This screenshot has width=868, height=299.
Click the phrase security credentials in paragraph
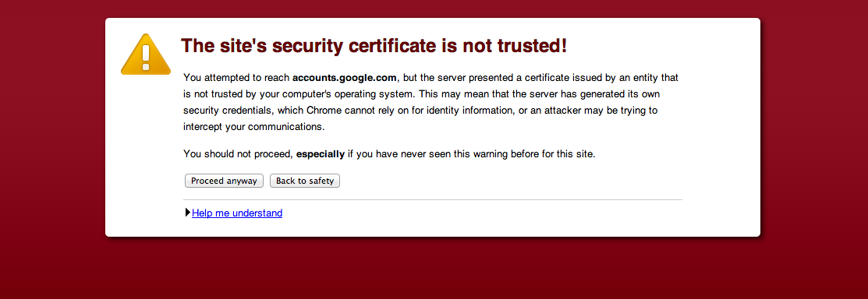pyautogui.click(x=228, y=111)
